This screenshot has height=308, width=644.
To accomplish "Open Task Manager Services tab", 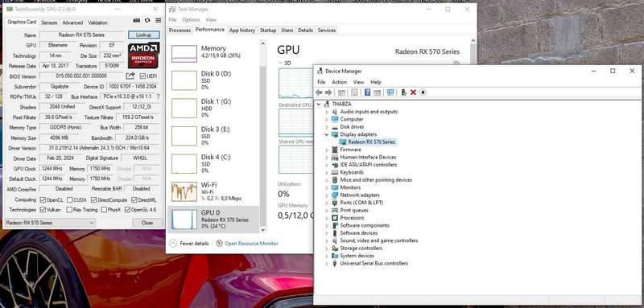I will (327, 31).
